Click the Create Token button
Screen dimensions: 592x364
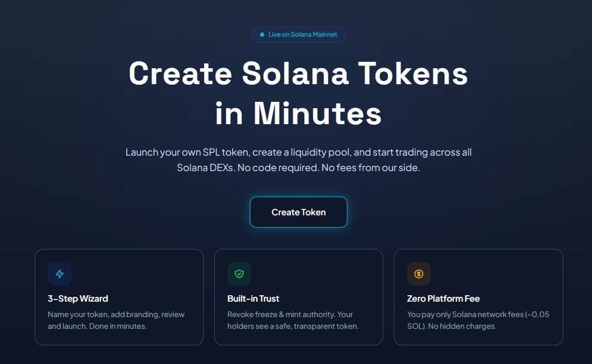[298, 212]
